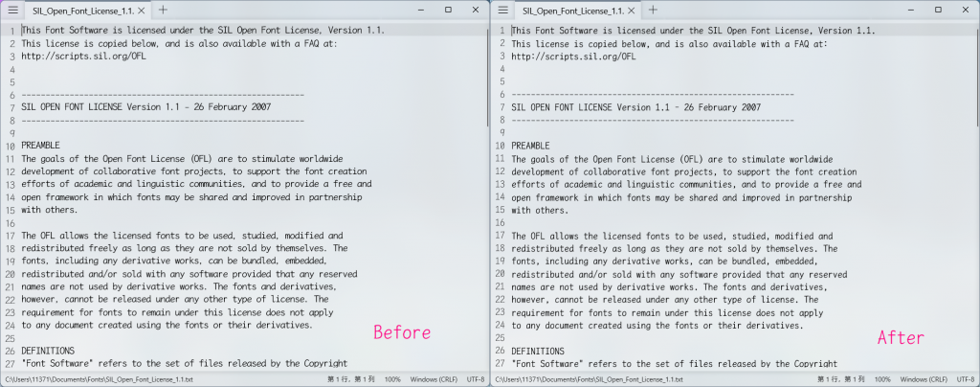Add a new tab in the left window
Screen dimensions: 980x387
click(x=163, y=10)
